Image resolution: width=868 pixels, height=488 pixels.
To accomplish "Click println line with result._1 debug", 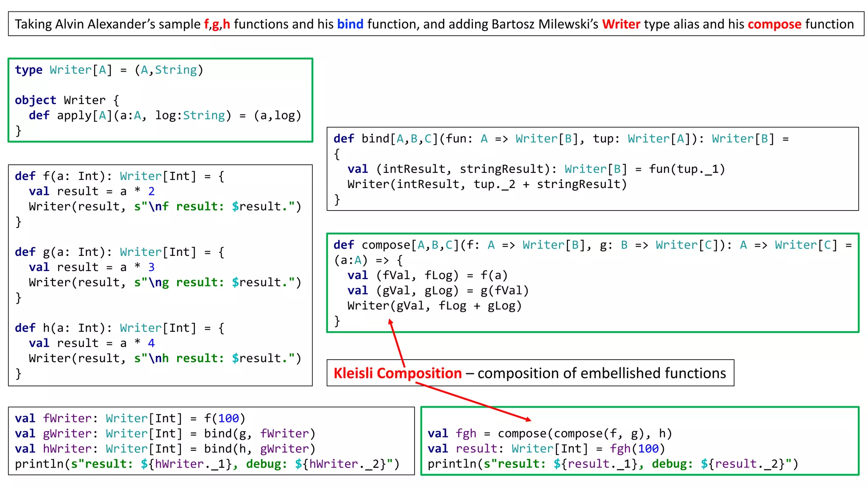I will point(612,464).
